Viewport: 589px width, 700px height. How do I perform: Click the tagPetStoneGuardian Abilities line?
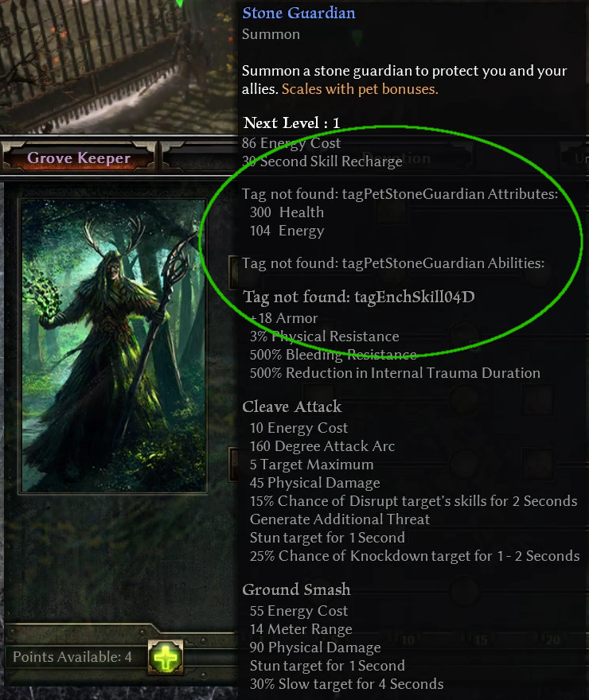pyautogui.click(x=393, y=263)
